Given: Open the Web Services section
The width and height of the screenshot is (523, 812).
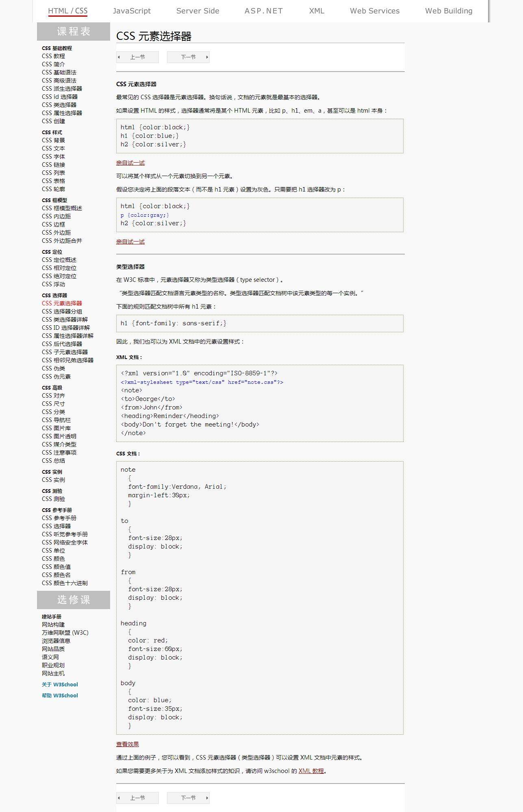Looking at the screenshot, I should [375, 11].
